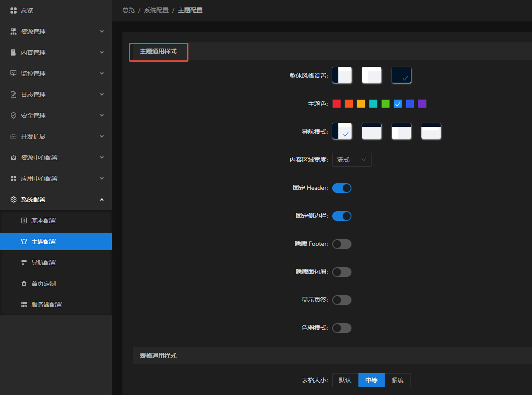Click the 主题配置 shirt icon
The image size is (532, 395).
(24, 241)
